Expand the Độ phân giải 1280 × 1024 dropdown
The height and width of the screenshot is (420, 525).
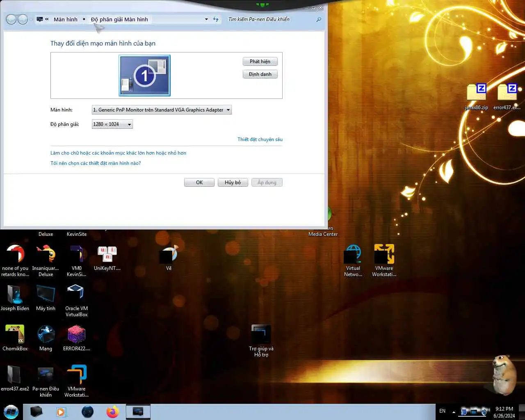(x=112, y=124)
